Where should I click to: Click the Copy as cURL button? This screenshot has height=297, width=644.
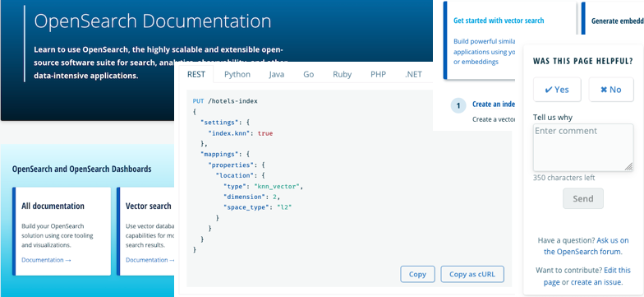(472, 275)
